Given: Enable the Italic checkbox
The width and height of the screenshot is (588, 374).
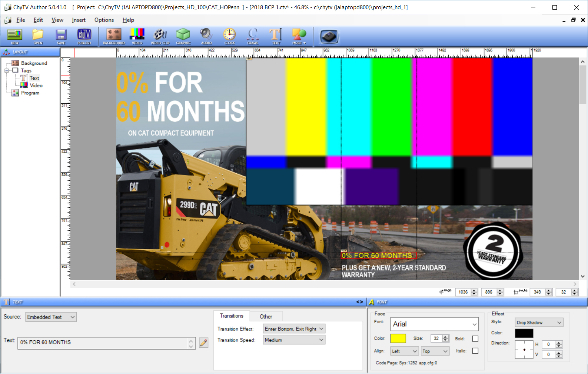Looking at the screenshot, I should pos(475,351).
